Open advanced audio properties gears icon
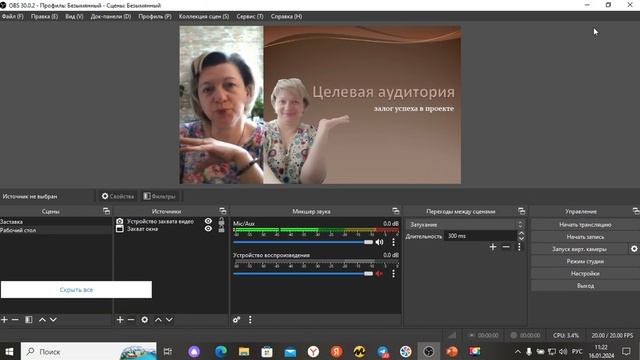Viewport: 640px width, 360px height. (237, 320)
